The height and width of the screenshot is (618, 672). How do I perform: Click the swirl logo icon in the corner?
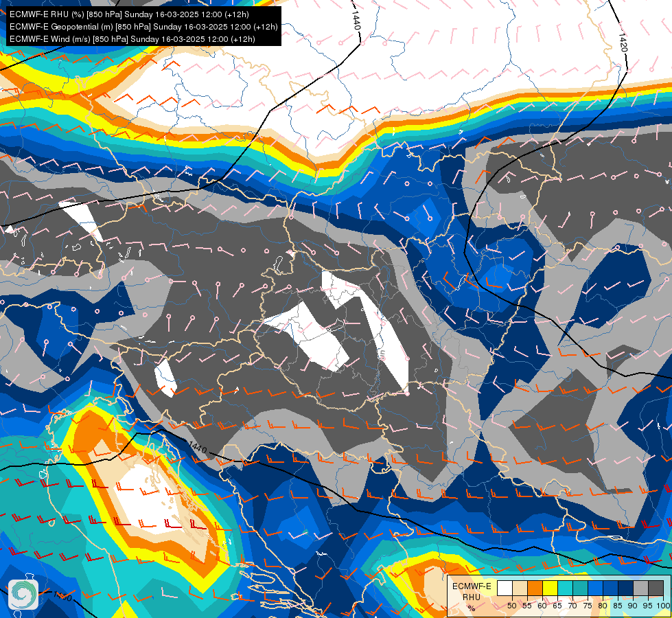(x=23, y=595)
